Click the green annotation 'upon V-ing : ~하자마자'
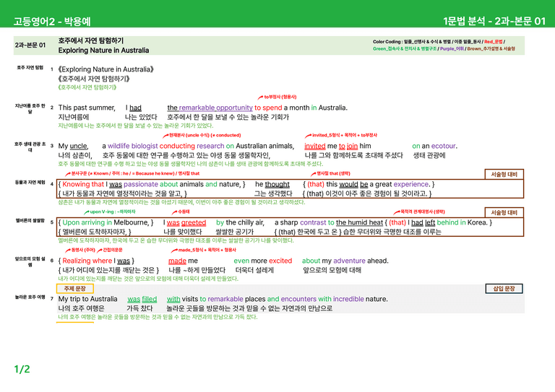This screenshot has width=555, height=392. (x=113, y=212)
